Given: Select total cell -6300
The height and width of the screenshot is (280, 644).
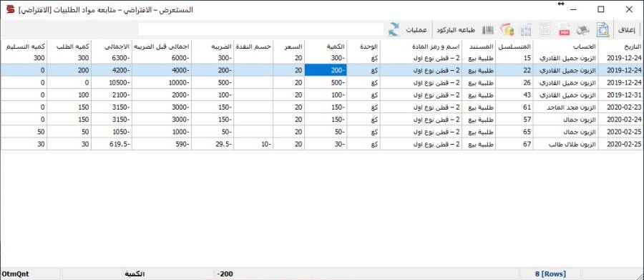Looking at the screenshot, I should tap(112, 58).
